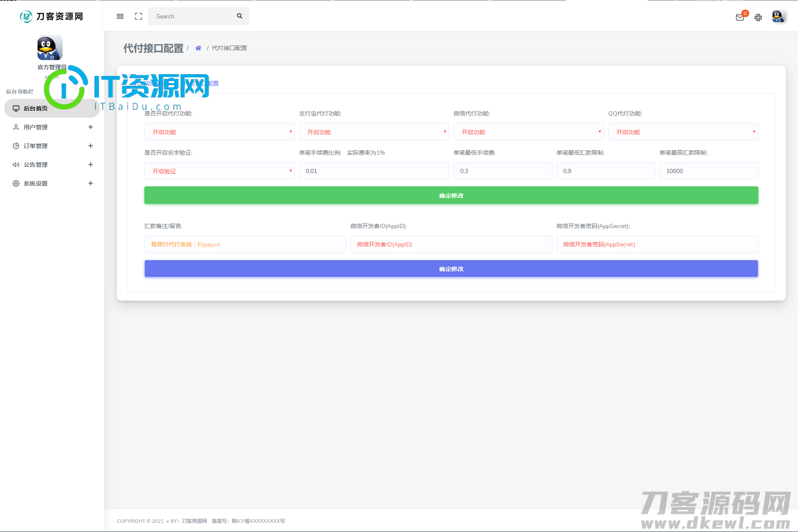Open 系统设置 menu item
Image resolution: width=798 pixels, height=532 pixels.
[x=52, y=183]
